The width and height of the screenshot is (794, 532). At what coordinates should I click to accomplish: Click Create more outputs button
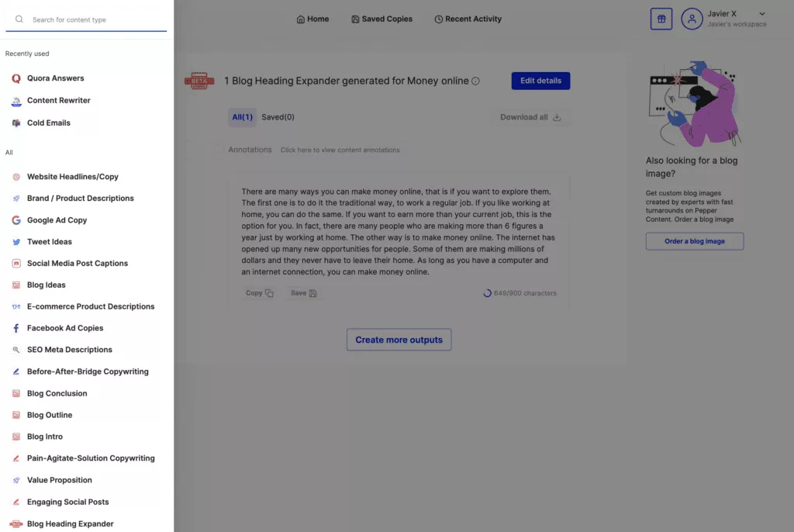coord(399,340)
